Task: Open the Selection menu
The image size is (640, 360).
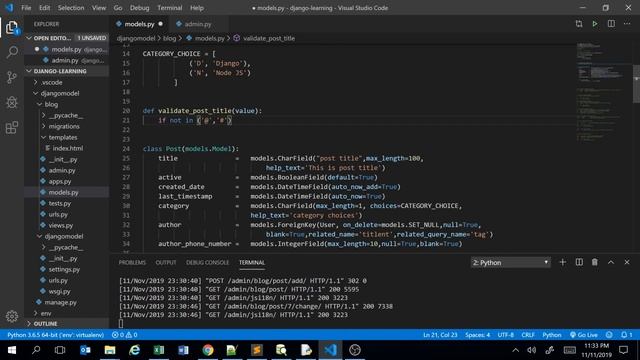Action: coord(71,8)
